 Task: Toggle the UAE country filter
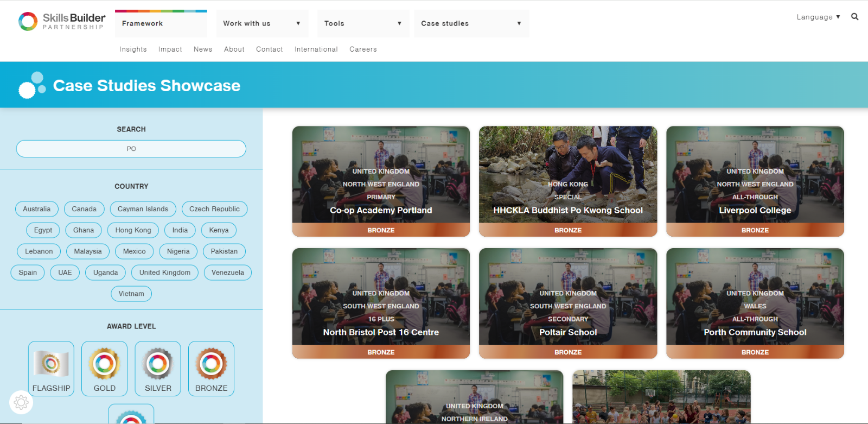pyautogui.click(x=65, y=273)
